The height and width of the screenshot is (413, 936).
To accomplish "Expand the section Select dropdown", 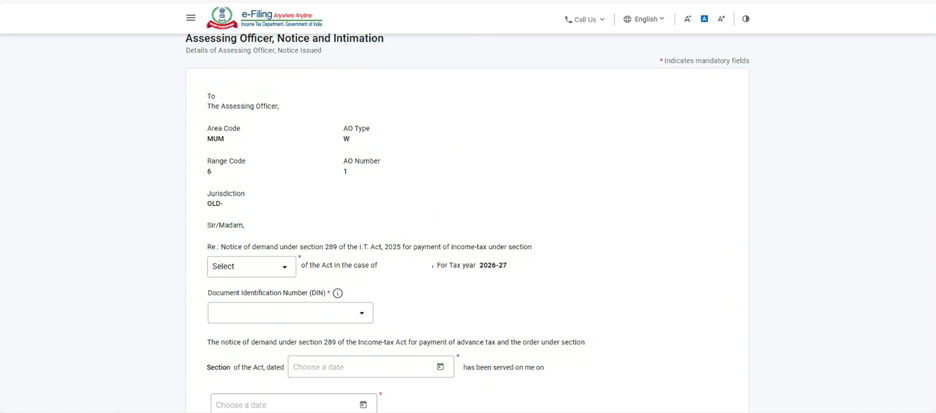I will tap(251, 267).
